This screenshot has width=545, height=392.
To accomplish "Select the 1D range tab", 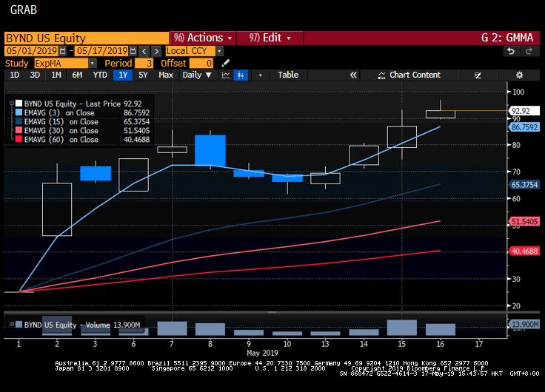I will [14, 75].
